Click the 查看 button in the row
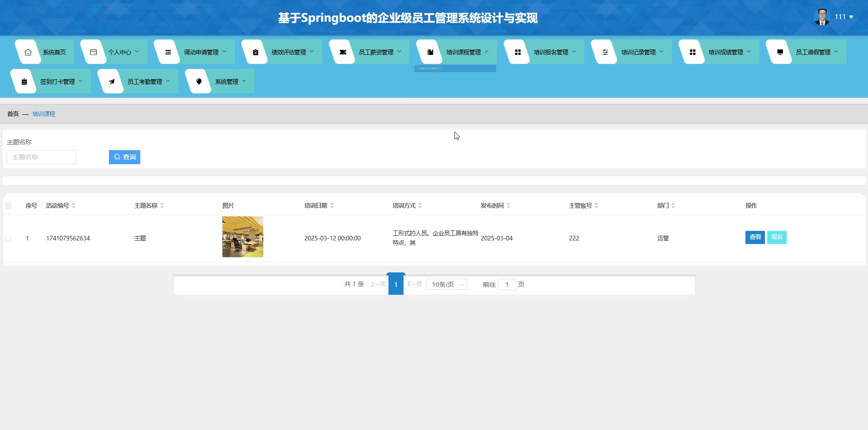 click(x=755, y=237)
